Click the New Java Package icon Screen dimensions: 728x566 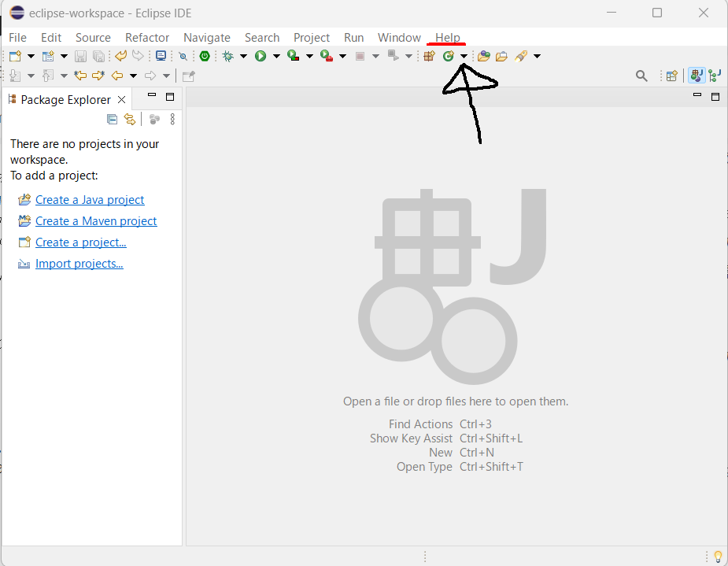(x=429, y=56)
